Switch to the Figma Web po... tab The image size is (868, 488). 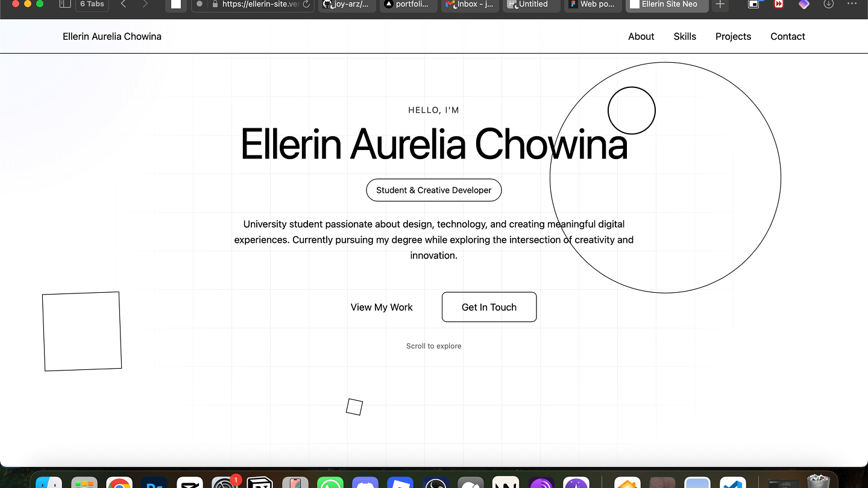click(593, 4)
